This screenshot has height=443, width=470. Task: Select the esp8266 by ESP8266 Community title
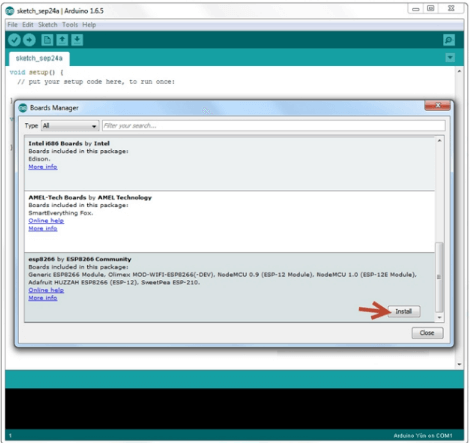(80, 259)
